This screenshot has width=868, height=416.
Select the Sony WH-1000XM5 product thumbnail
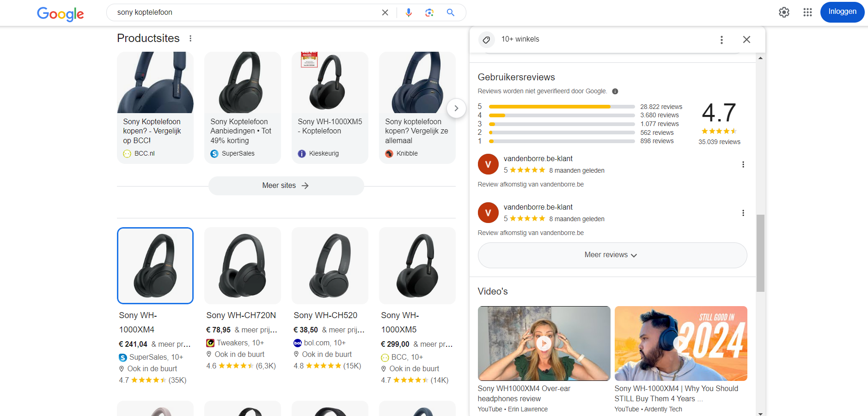click(417, 265)
